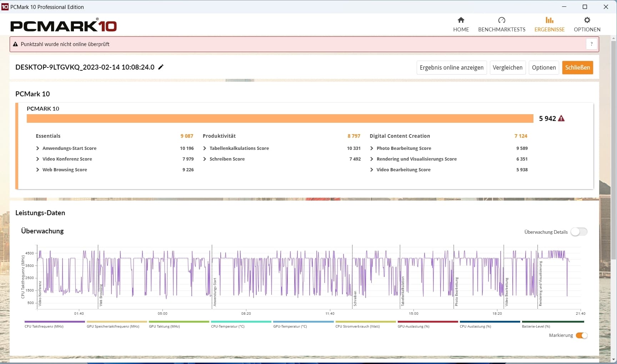Select the Ergebnisse bar chart icon
This screenshot has width=617, height=364.
click(549, 20)
